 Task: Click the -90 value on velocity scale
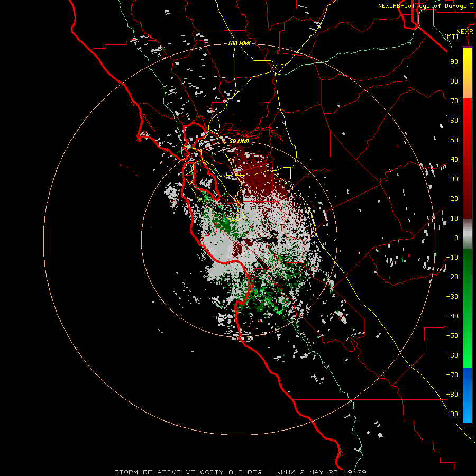tap(452, 414)
